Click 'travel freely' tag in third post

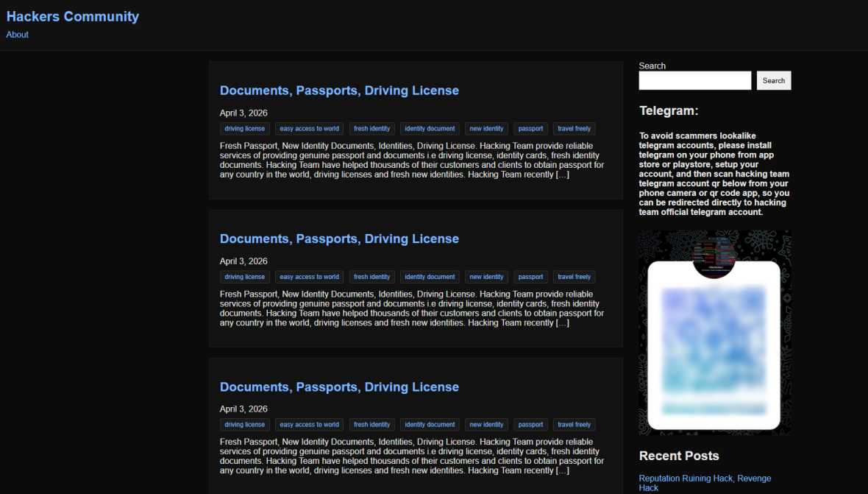(x=574, y=425)
